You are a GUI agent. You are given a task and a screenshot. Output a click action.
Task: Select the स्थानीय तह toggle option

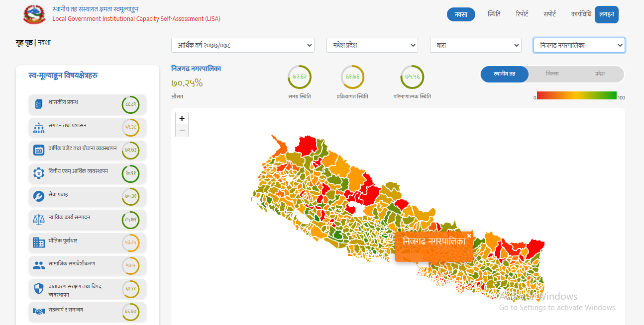click(x=504, y=74)
